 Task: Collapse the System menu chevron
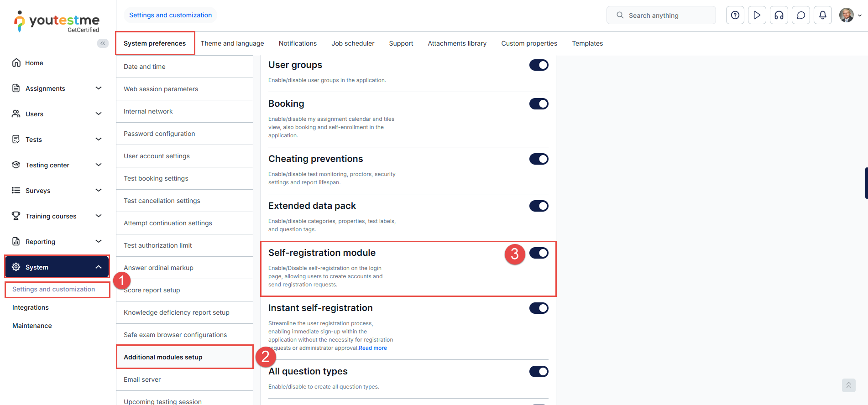point(99,267)
